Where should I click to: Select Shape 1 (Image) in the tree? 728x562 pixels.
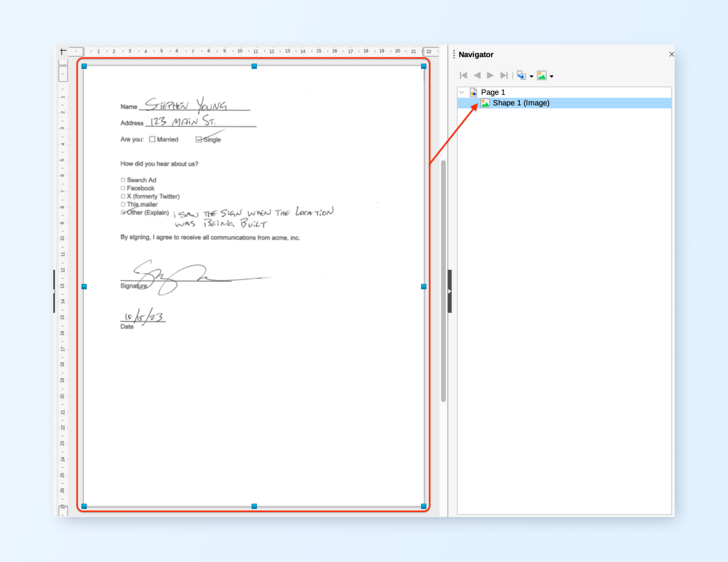point(521,103)
